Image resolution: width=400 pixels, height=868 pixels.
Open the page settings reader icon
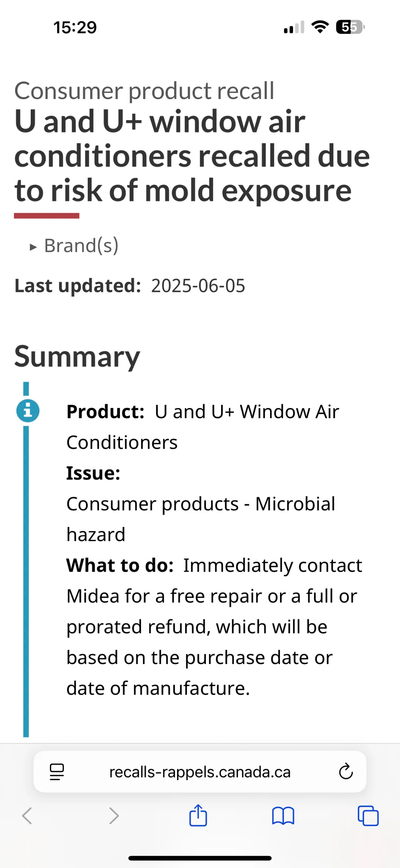57,772
